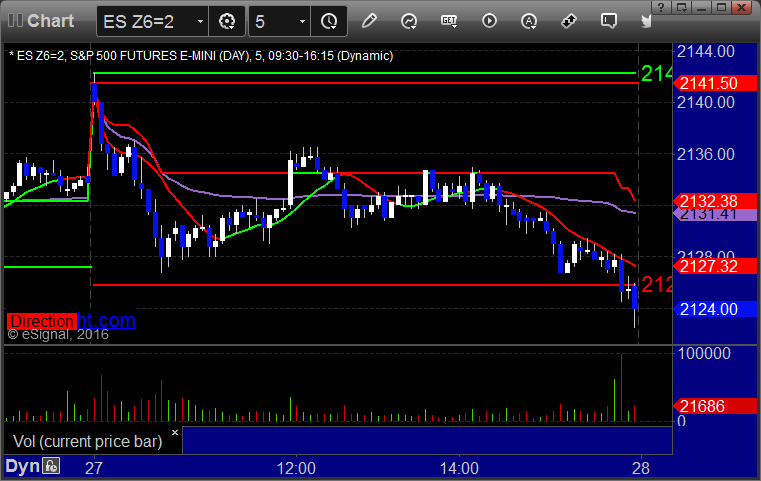Click the 2124.00 blue last price marker
761x481 pixels.
pyautogui.click(x=715, y=309)
